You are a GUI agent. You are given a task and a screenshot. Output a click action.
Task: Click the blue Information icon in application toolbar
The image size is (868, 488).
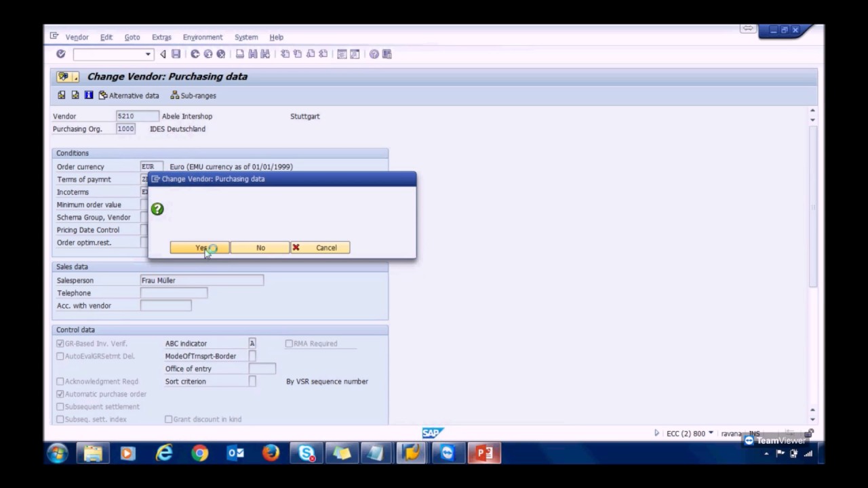(x=88, y=96)
